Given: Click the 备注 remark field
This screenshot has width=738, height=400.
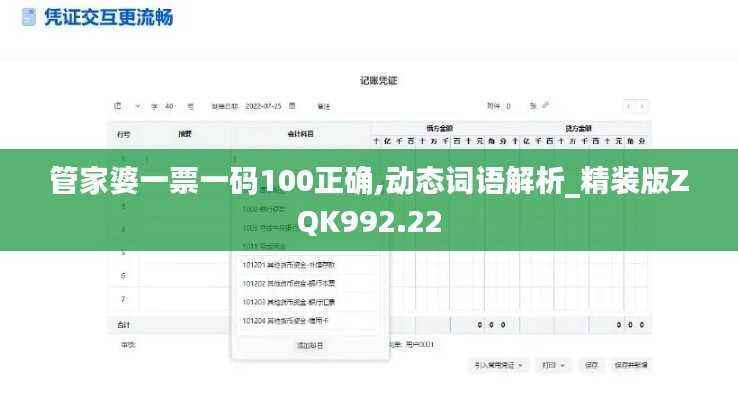Looking at the screenshot, I should [x=324, y=105].
